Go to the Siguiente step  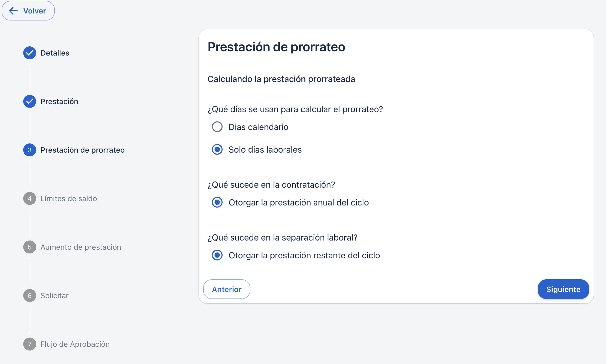click(x=563, y=289)
